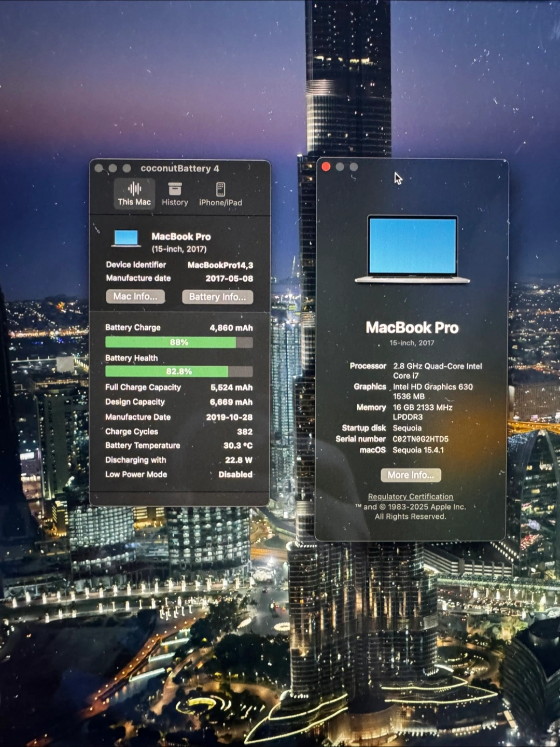Click the "Graphics" label

[x=370, y=386]
